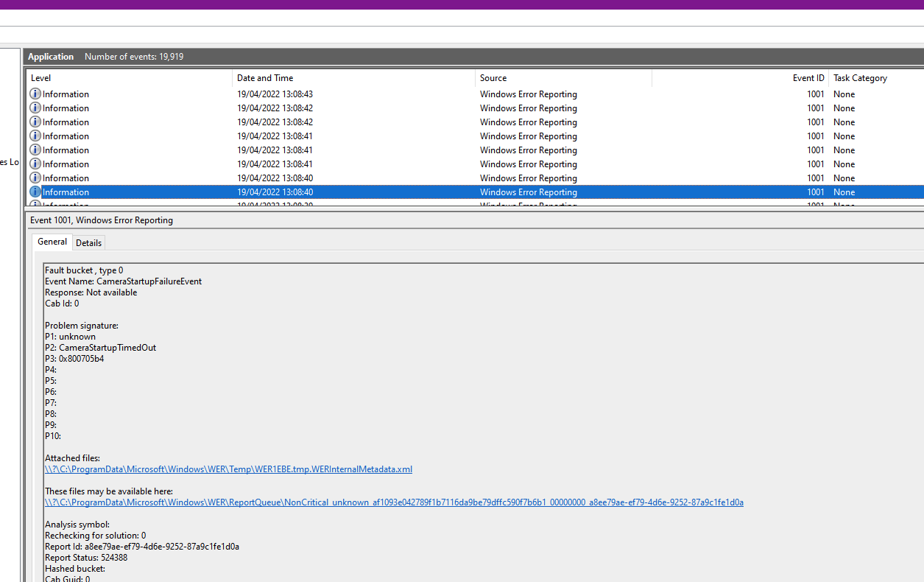Screen dimensions: 924x582
Task: Click the Information icon on the highlighted 13:08:40 row
Action: coord(35,192)
